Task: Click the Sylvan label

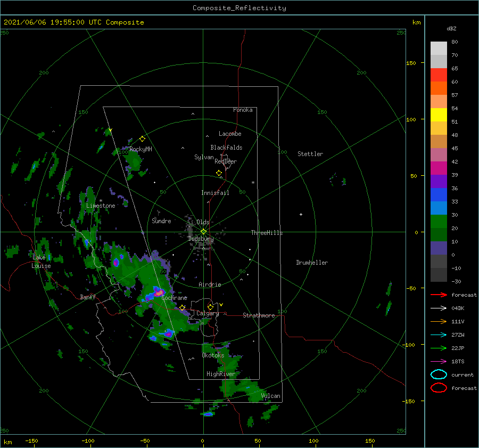Action: point(204,157)
